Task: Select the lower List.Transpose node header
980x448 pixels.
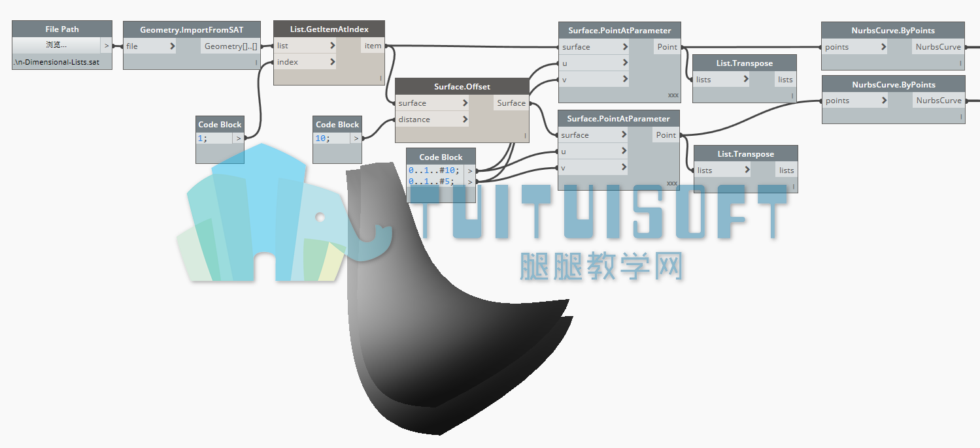Action: coord(746,153)
